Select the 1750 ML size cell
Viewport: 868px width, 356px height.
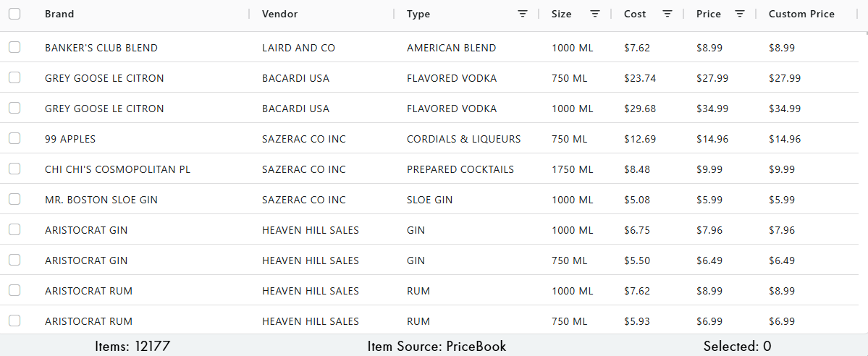(573, 169)
